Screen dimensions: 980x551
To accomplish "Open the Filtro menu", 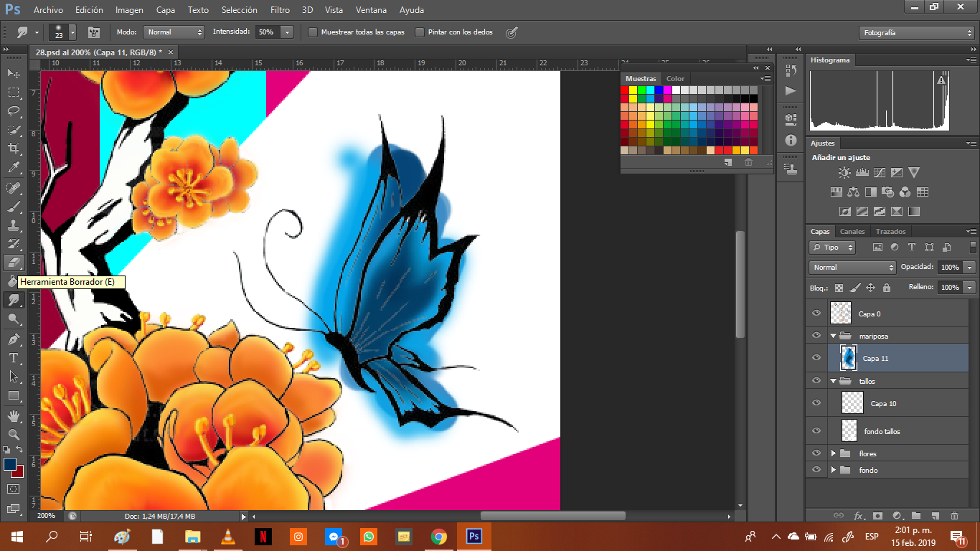I will click(x=280, y=10).
